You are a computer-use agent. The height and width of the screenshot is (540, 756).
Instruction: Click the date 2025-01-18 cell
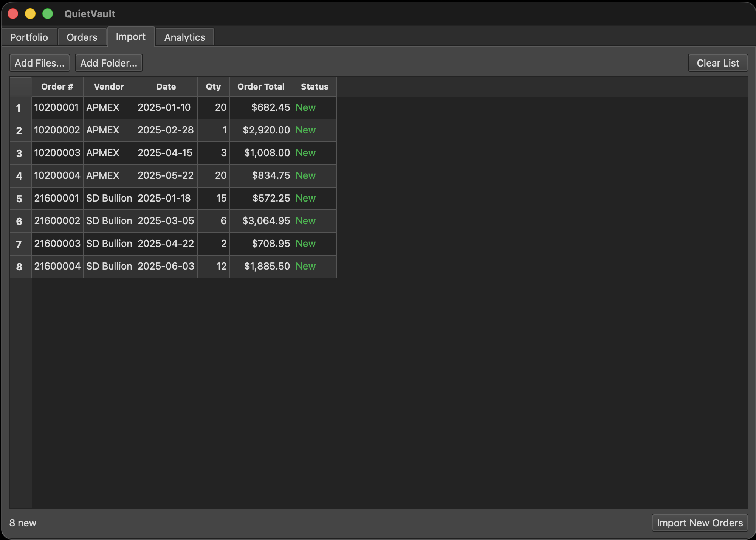[x=166, y=199]
